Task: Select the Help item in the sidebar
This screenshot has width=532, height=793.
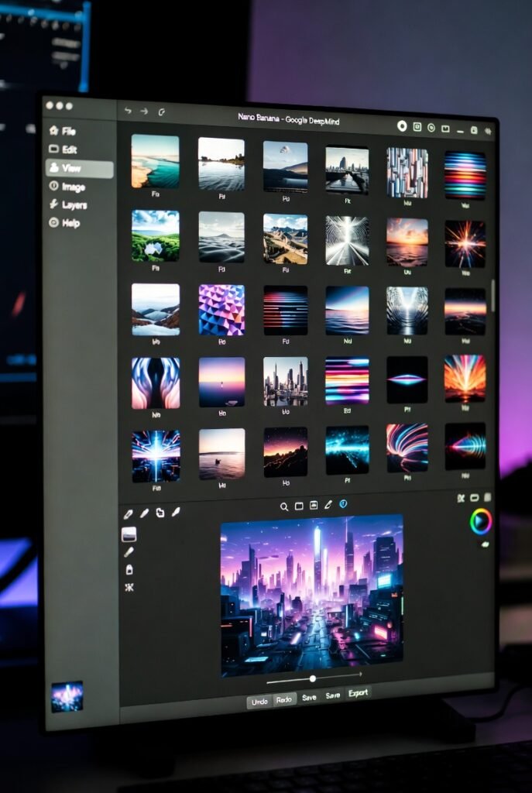Action: click(x=63, y=222)
